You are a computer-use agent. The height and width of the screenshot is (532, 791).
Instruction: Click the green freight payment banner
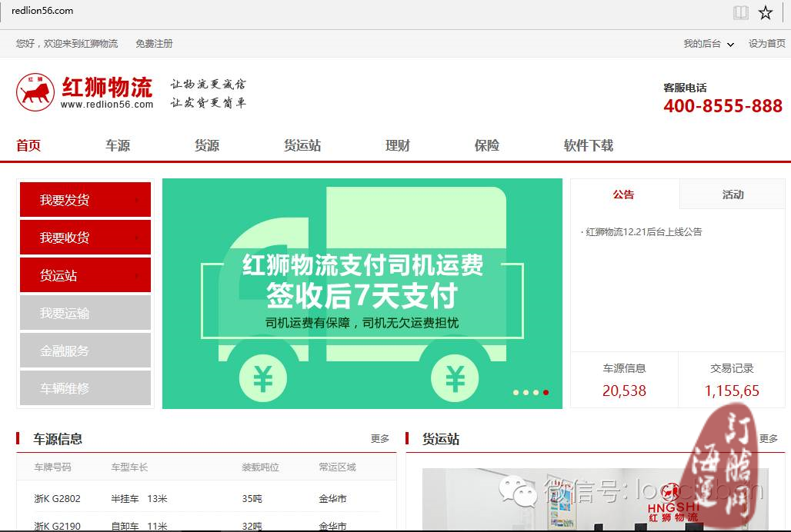point(362,293)
